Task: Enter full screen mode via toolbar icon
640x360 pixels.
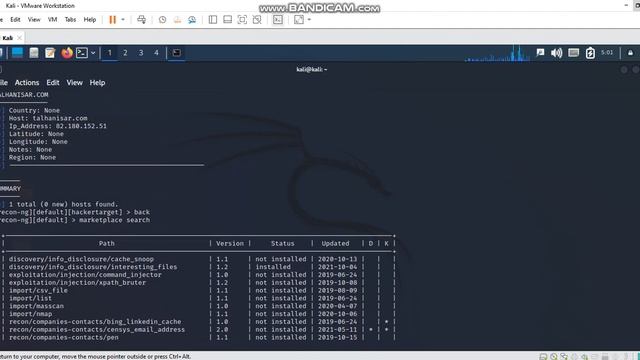Action: point(242,20)
